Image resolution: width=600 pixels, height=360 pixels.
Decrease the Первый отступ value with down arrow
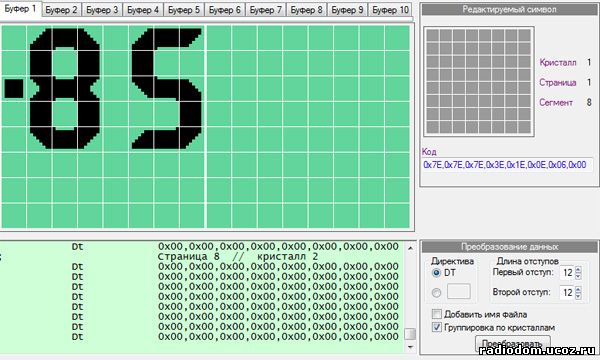pos(578,276)
